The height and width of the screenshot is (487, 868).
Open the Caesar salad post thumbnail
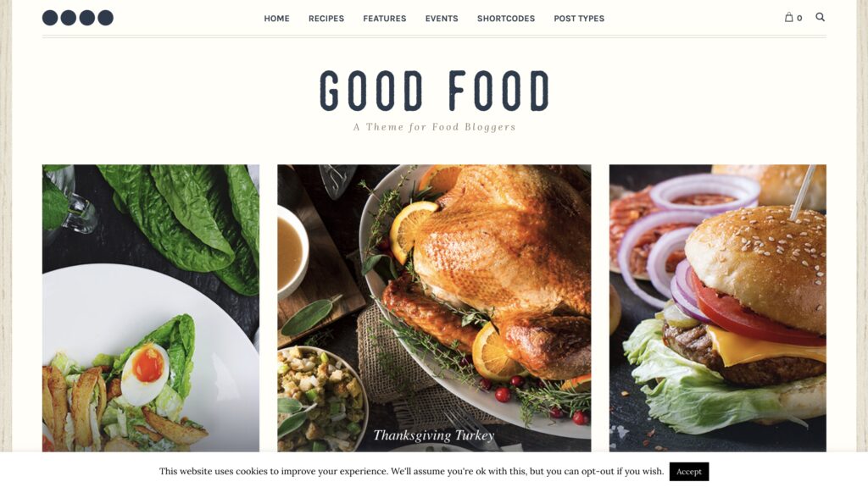(151, 307)
